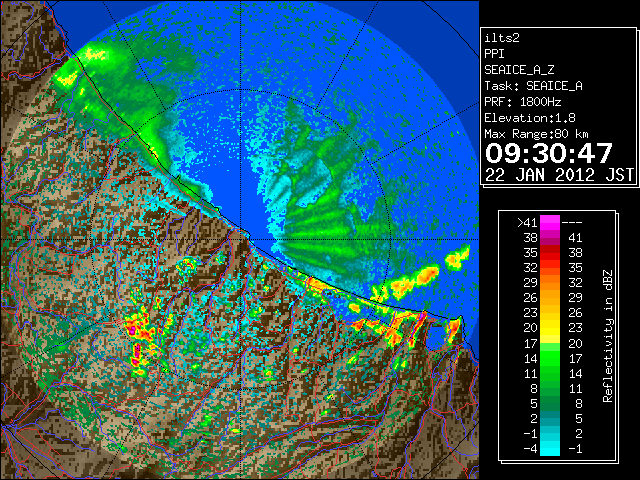The width and height of the screenshot is (640, 480).
Task: Select the "Task: SEAICE_A" line
Action: (x=533, y=86)
